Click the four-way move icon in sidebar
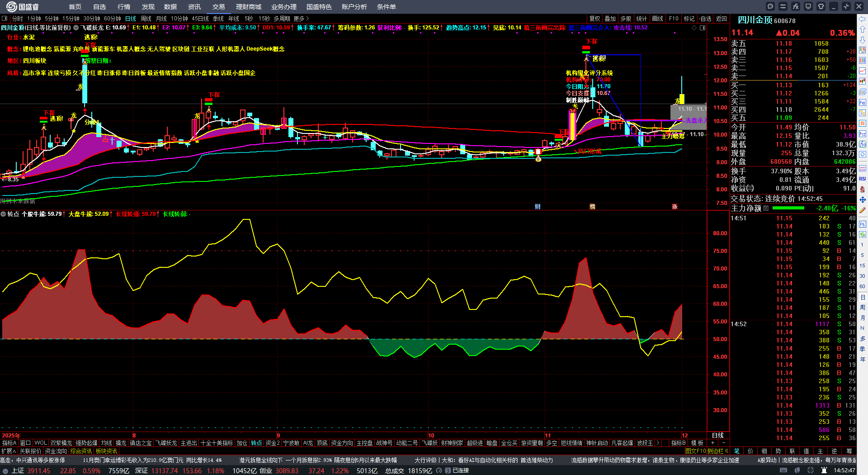 (x=863, y=199)
